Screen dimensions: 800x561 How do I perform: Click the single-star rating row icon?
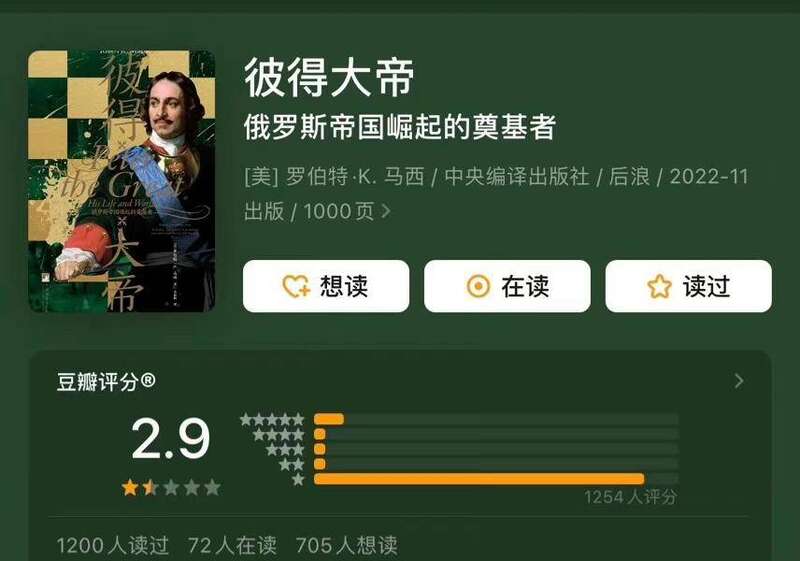pos(298,479)
